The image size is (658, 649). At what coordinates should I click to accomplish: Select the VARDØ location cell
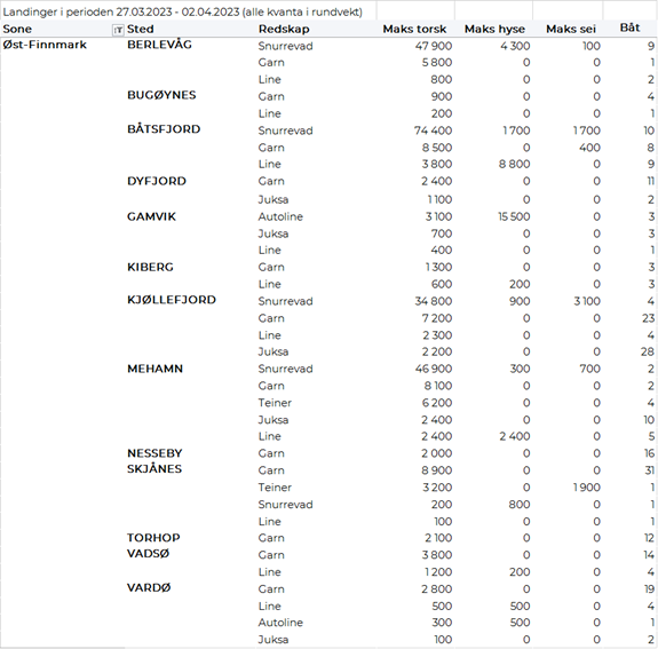[149, 588]
